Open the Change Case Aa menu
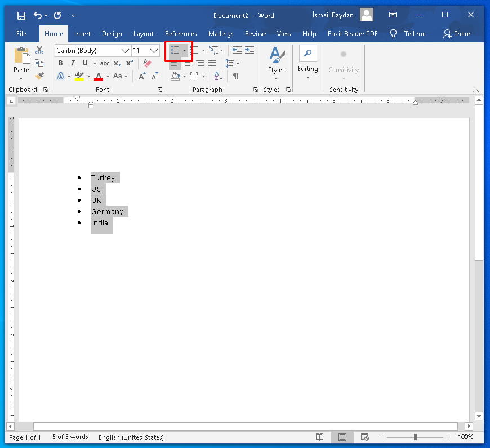 pyautogui.click(x=121, y=76)
